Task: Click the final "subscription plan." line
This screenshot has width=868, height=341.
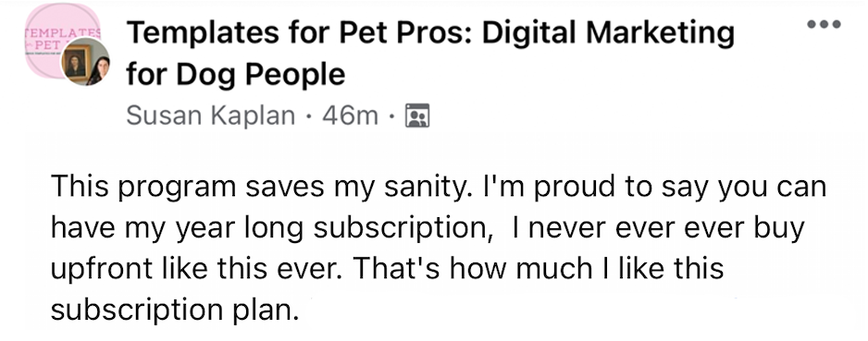Action: point(175,311)
